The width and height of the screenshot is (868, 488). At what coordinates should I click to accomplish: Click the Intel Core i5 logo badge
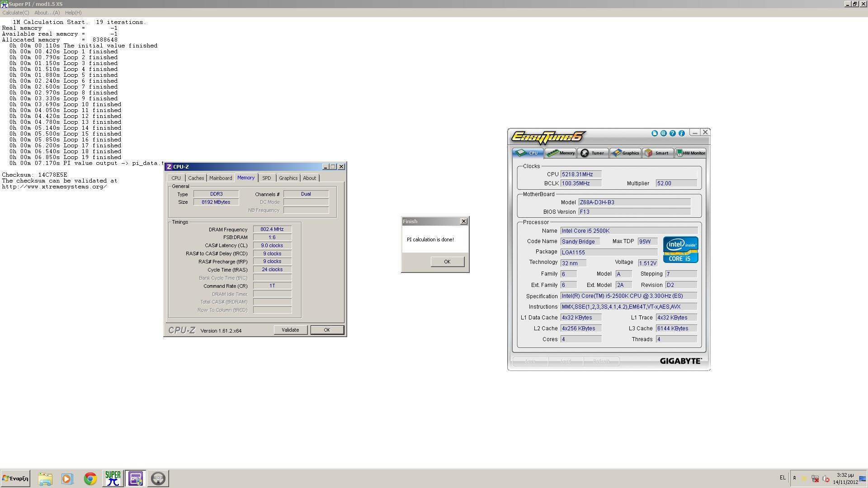click(680, 249)
